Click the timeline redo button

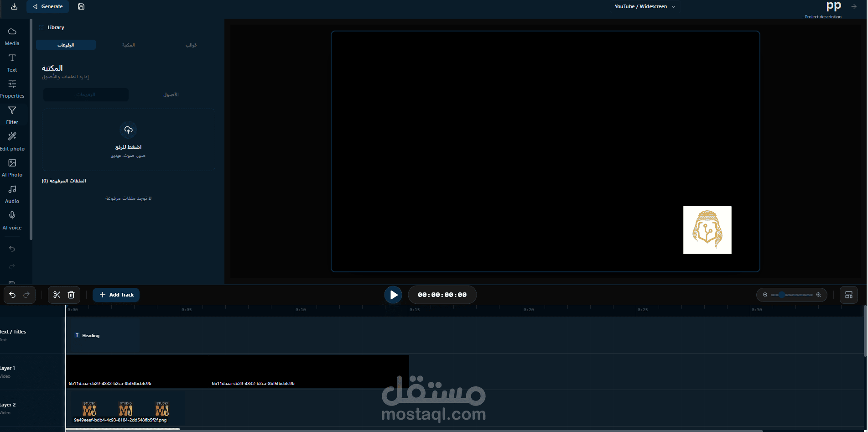pos(26,295)
